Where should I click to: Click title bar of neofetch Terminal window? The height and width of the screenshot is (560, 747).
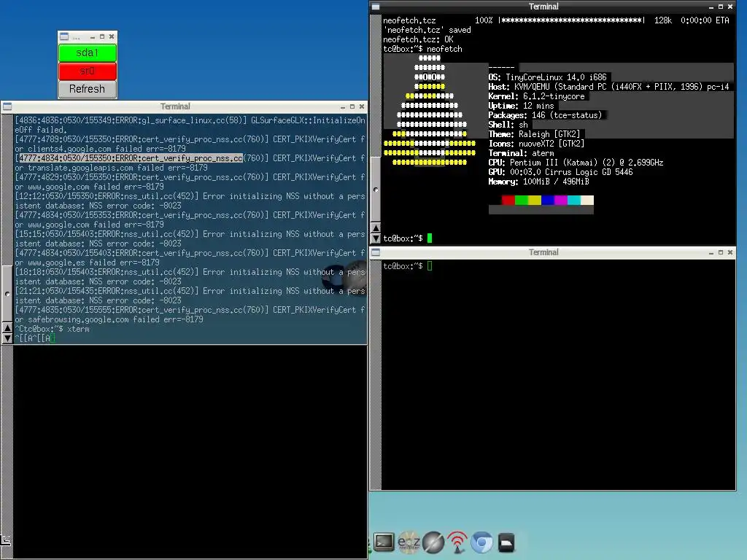543,7
